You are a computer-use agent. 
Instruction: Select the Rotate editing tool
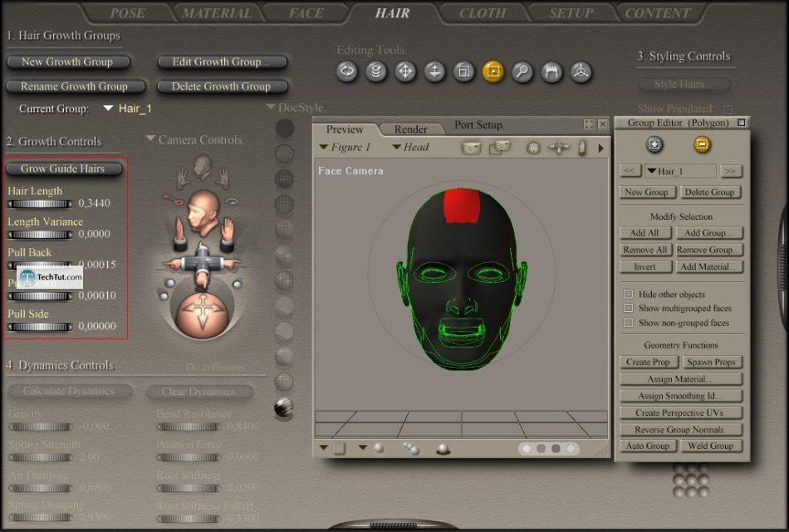[346, 71]
